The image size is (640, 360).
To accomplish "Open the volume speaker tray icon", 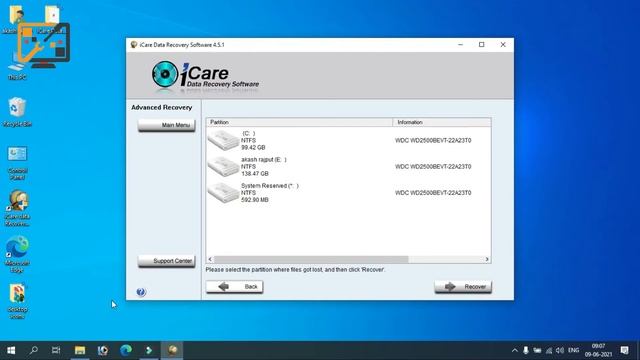I will 560,350.
